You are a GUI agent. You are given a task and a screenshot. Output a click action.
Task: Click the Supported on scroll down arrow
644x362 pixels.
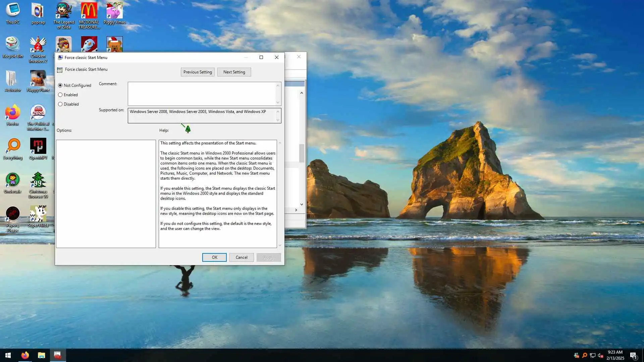click(278, 120)
